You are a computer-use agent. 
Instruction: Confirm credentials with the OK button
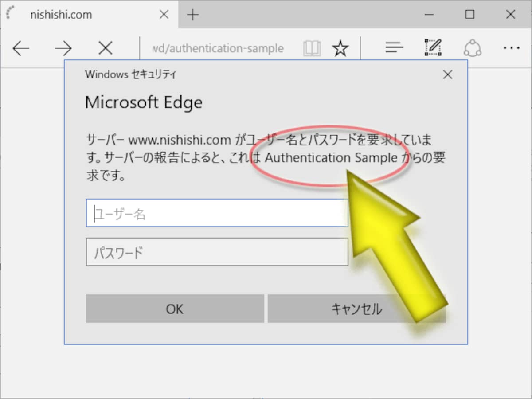(175, 309)
